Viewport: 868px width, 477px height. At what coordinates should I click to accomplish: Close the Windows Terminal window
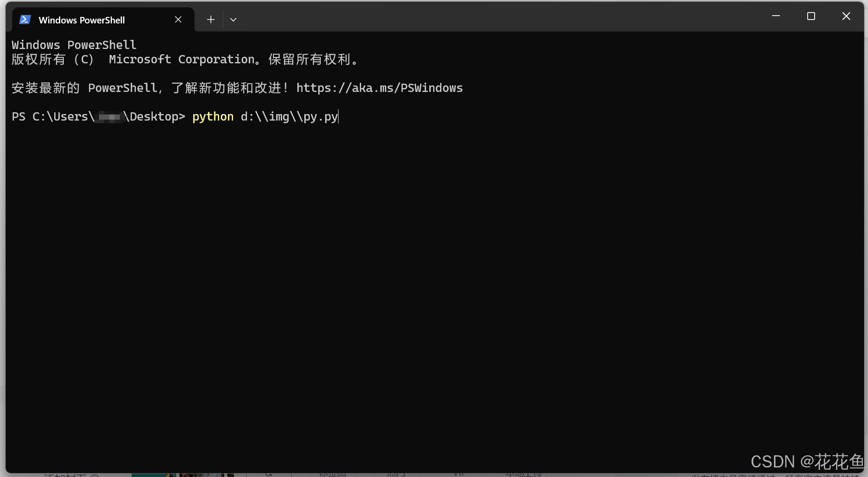pos(846,16)
